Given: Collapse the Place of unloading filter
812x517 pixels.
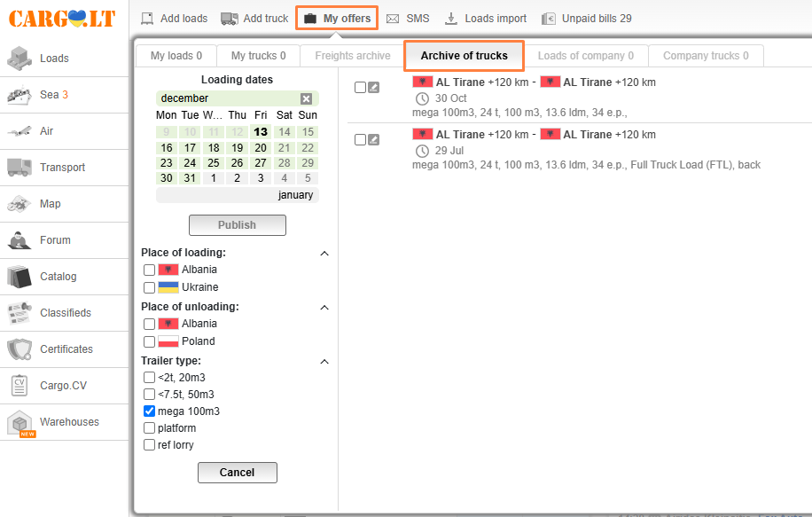Looking at the screenshot, I should 324,308.
